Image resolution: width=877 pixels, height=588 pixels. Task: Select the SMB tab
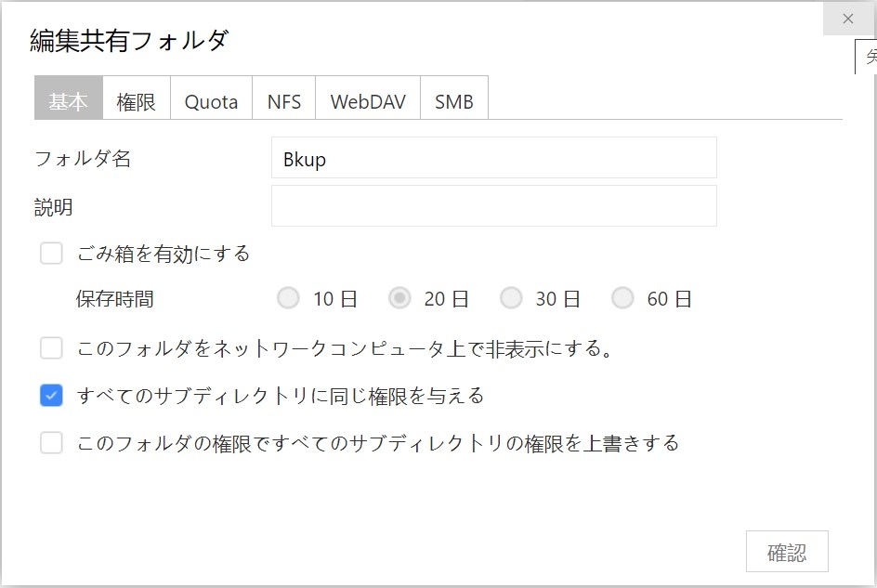454,101
